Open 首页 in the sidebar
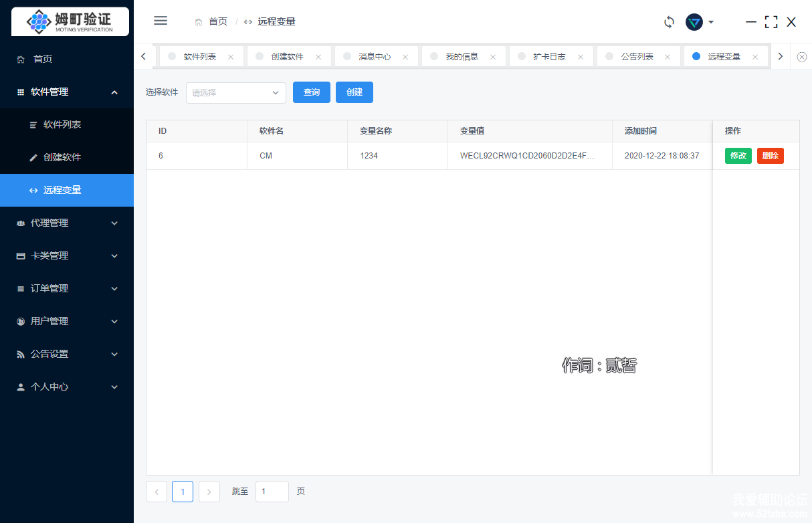Image resolution: width=812 pixels, height=523 pixels. tap(67, 59)
